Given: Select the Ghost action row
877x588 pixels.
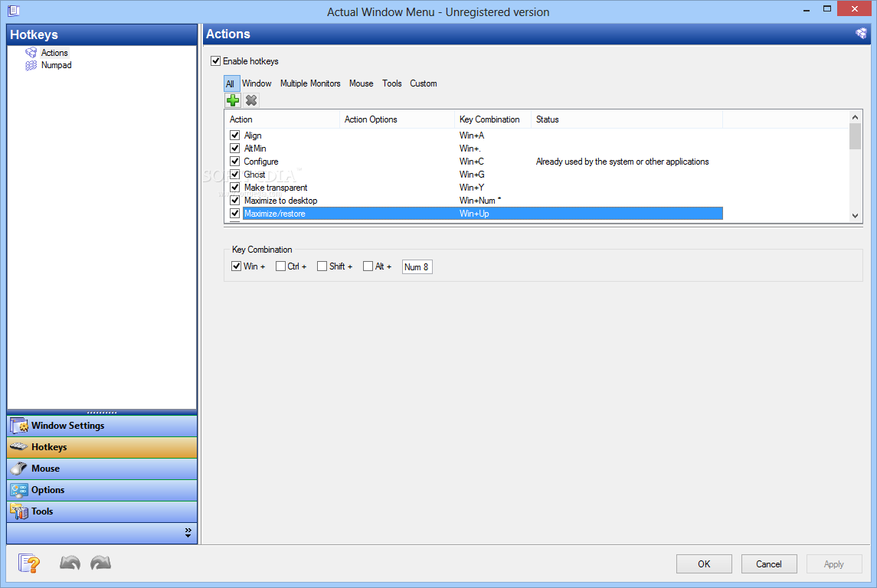Looking at the screenshot, I should 476,175.
